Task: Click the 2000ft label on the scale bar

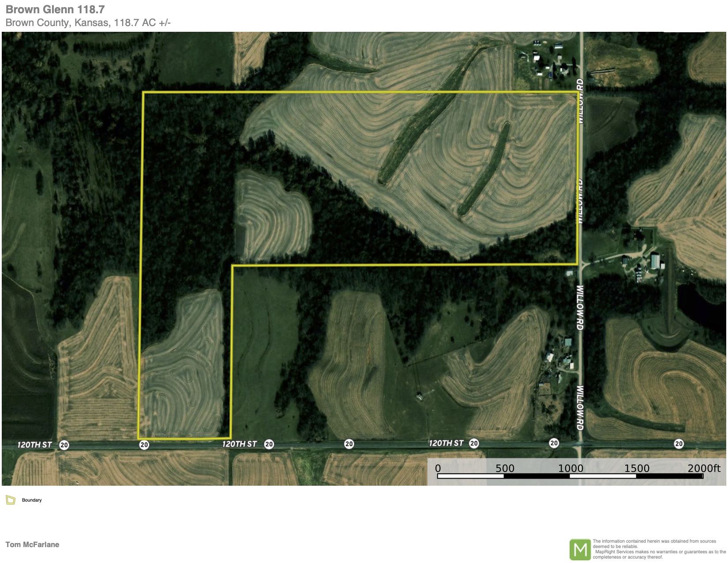Action: [x=704, y=468]
